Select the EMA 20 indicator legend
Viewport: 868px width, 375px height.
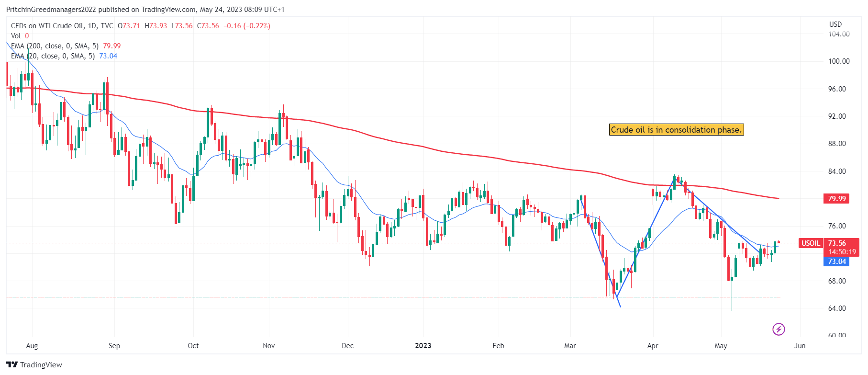pos(64,56)
